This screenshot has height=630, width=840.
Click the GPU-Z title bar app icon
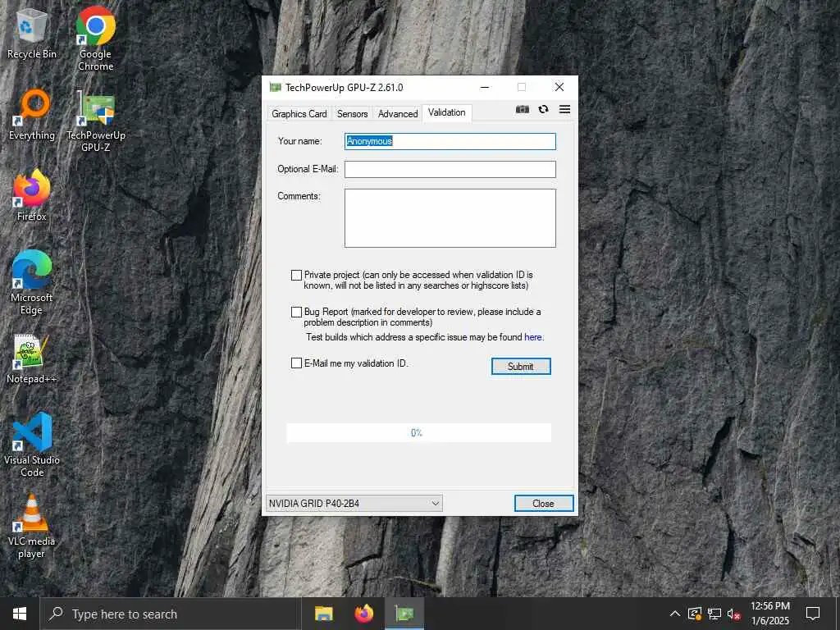pyautogui.click(x=276, y=87)
